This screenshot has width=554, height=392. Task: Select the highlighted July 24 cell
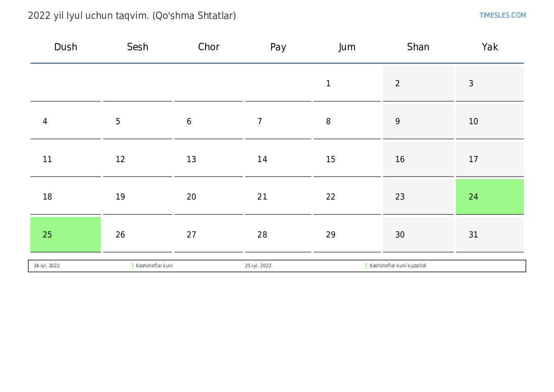[x=490, y=197]
